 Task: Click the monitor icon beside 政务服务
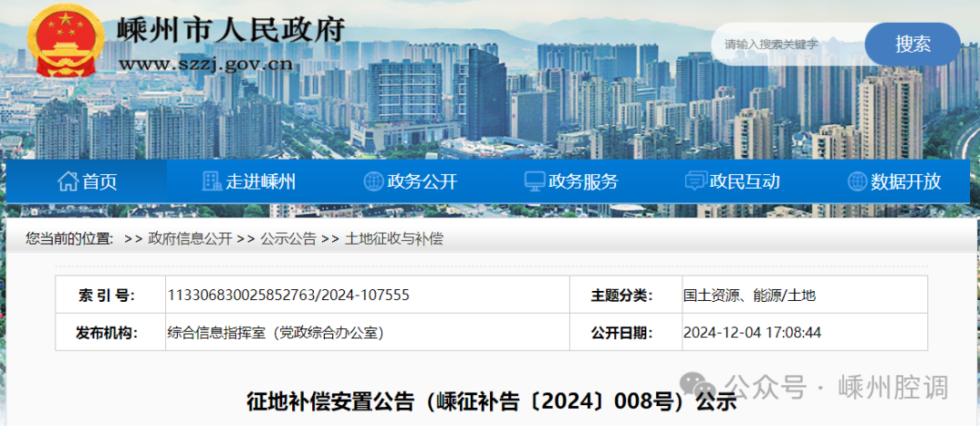click(534, 181)
